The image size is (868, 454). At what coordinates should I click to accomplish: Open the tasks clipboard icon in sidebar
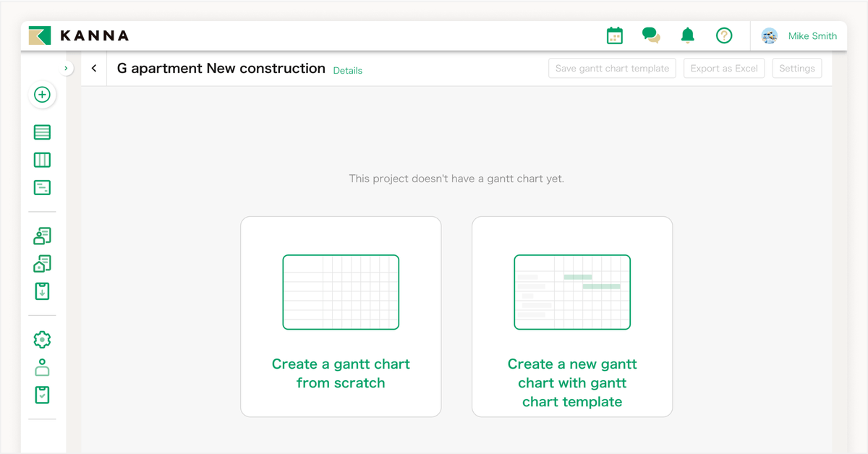pos(42,395)
